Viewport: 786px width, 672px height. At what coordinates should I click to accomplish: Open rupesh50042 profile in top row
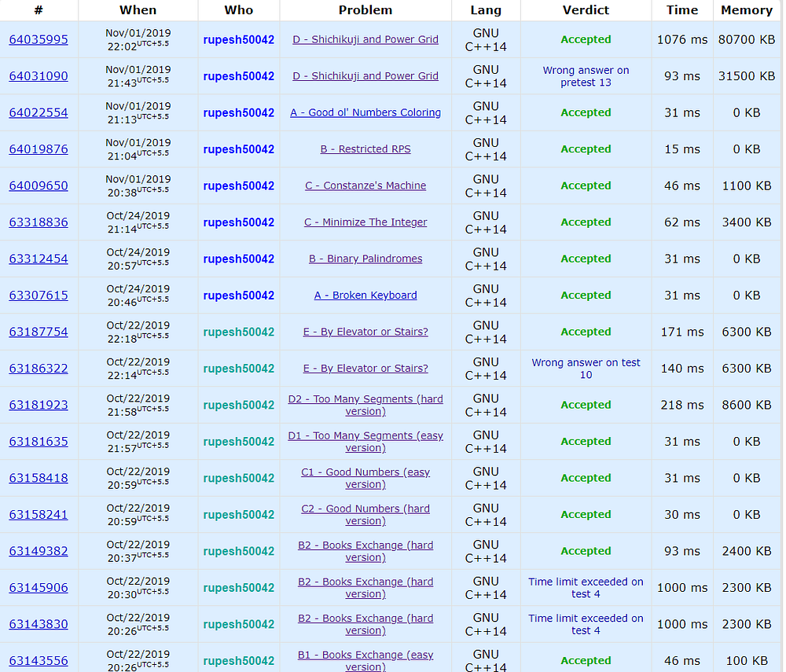[239, 40]
